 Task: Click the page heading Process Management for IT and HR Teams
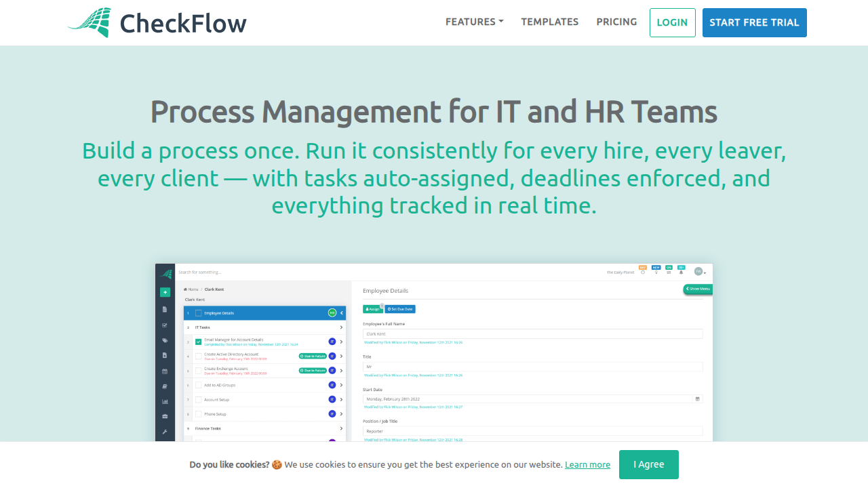pos(434,112)
